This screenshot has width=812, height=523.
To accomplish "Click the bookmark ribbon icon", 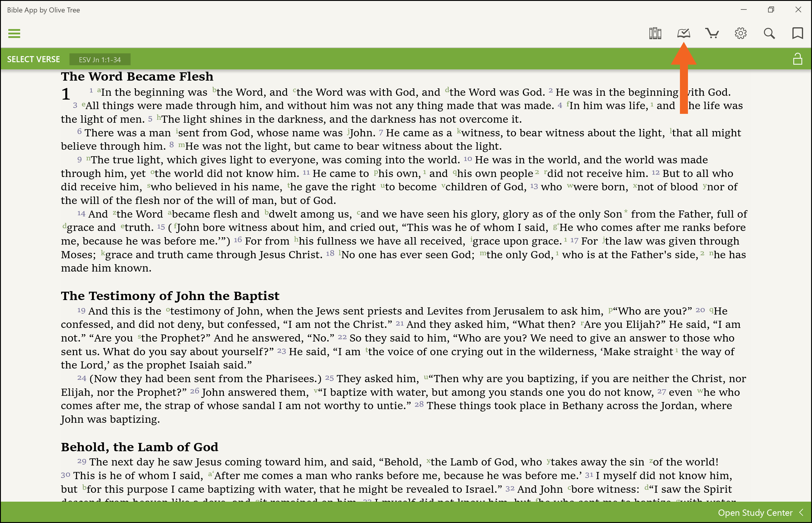I will click(x=797, y=33).
